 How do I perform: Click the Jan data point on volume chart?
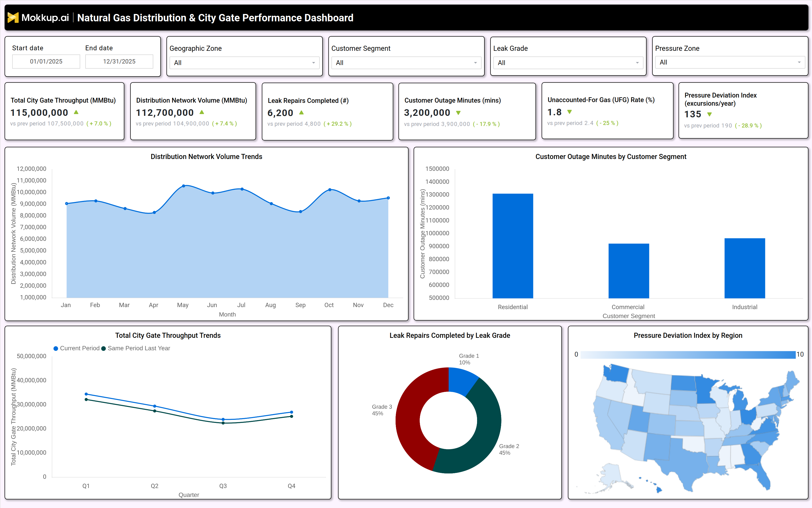click(x=66, y=204)
